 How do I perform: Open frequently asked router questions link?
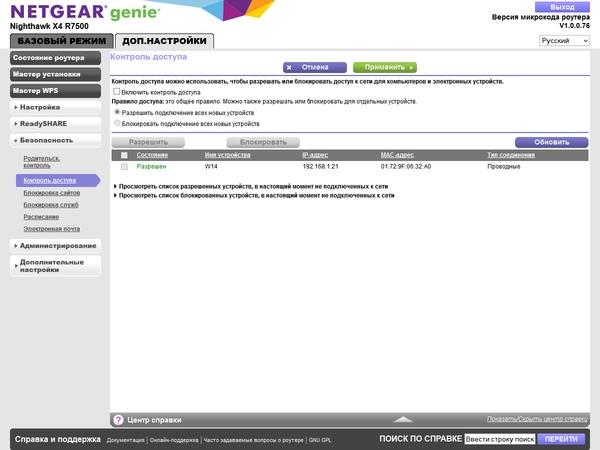coord(253,440)
